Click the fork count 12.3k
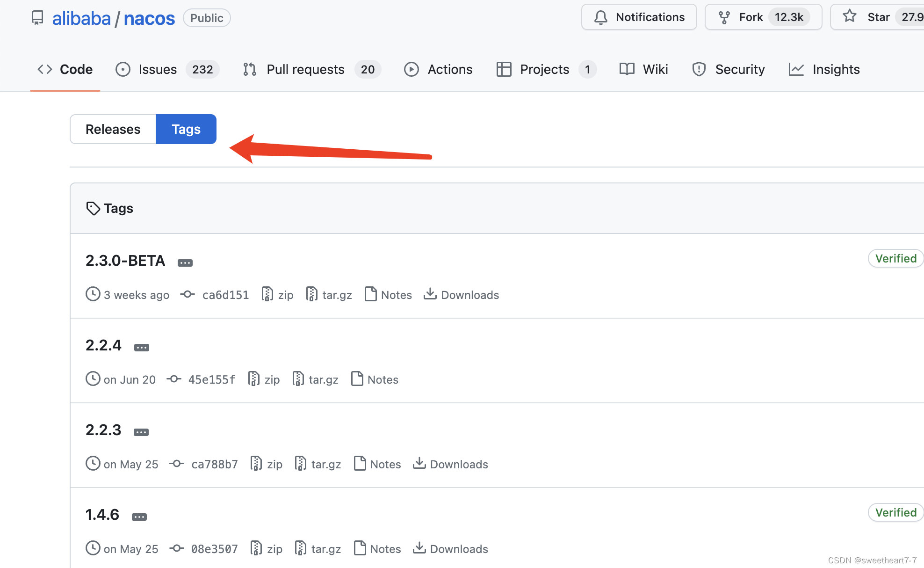924x568 pixels. pos(789,17)
